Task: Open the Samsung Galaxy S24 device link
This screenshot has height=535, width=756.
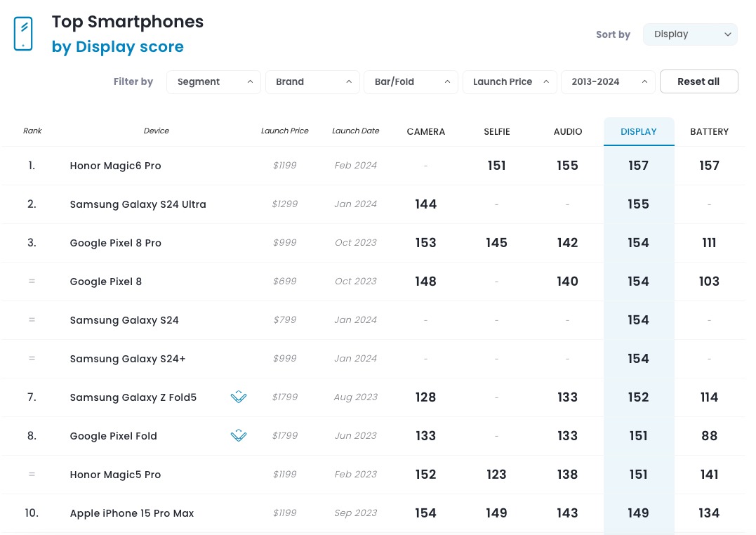Action: 124,320
